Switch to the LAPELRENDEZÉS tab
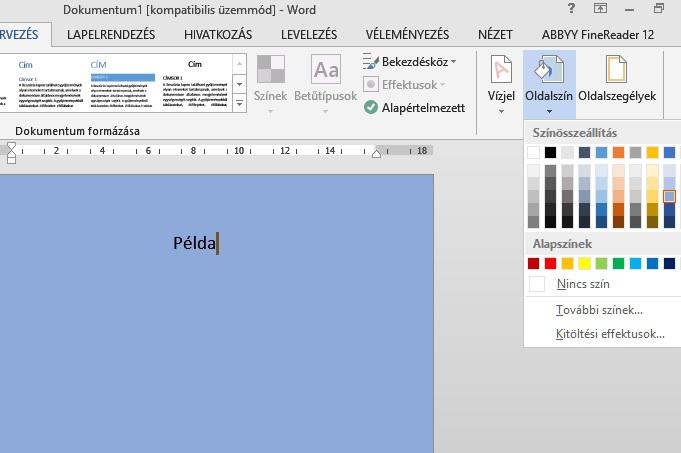Viewport: 681px width, 453px height. [x=111, y=35]
